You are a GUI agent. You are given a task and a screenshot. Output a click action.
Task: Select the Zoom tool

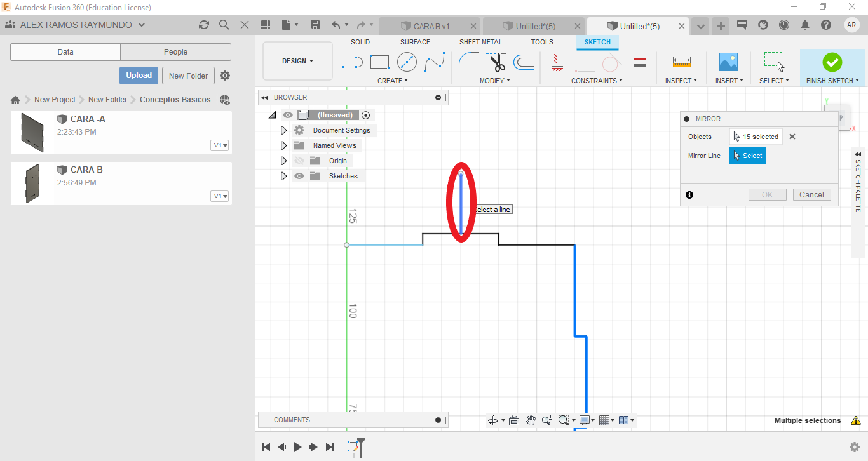[547, 420]
